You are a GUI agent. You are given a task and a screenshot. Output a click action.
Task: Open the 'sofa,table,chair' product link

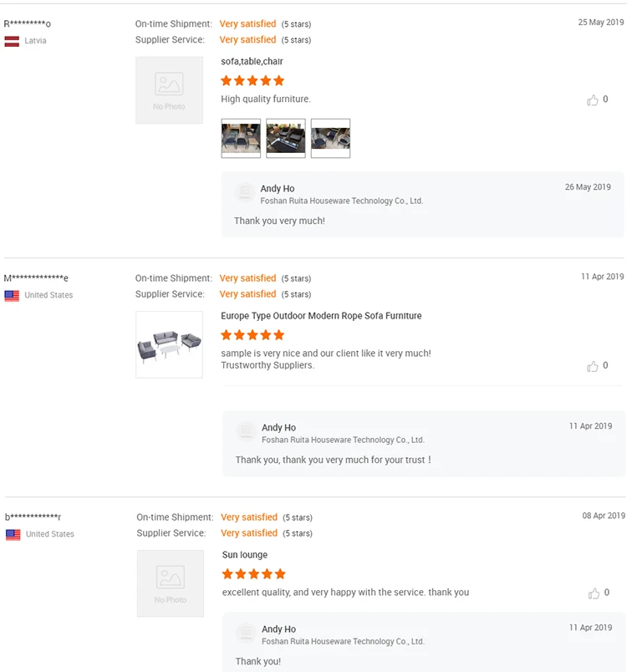pyautogui.click(x=252, y=62)
